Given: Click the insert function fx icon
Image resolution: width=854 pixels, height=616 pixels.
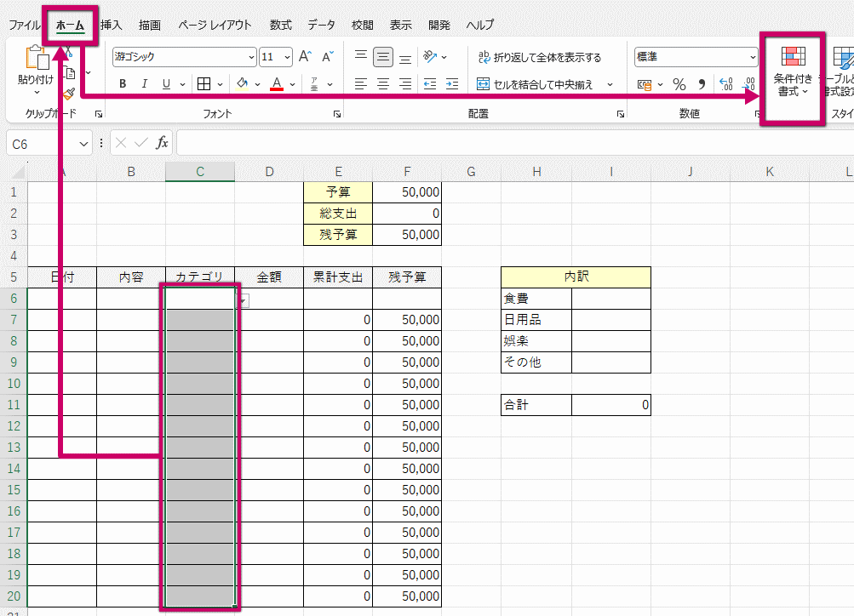Looking at the screenshot, I should coord(162,143).
